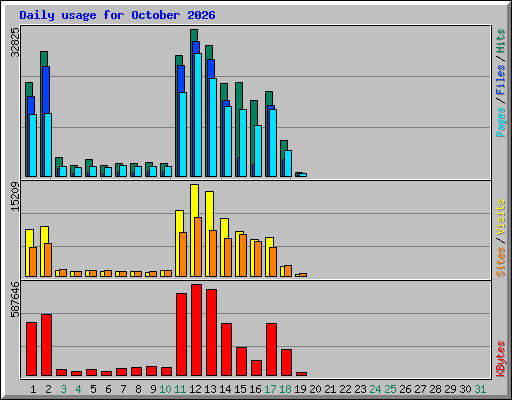Viewport: 512px width, 400px height.
Task: Click day 1 on the date axis
Action: tap(33, 389)
